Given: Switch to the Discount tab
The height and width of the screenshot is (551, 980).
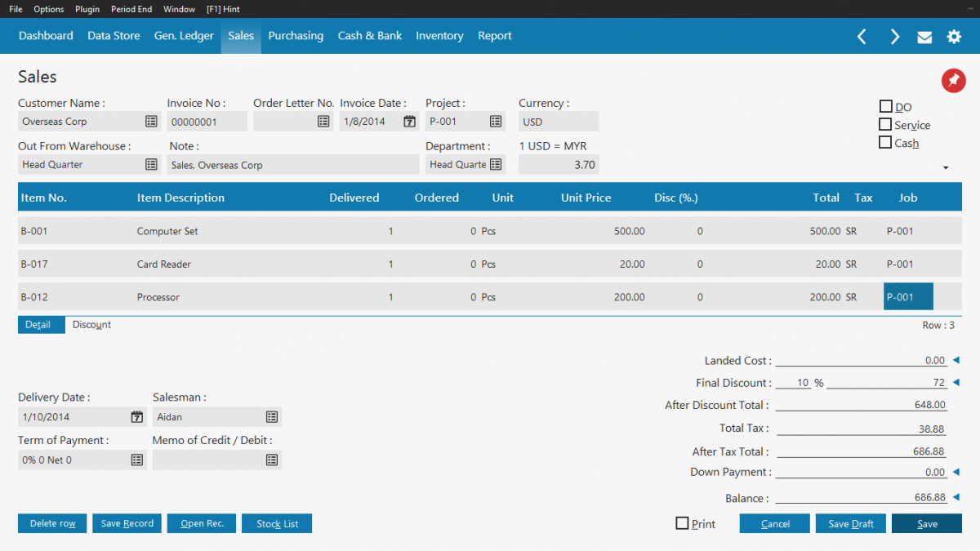Looking at the screenshot, I should click(91, 324).
